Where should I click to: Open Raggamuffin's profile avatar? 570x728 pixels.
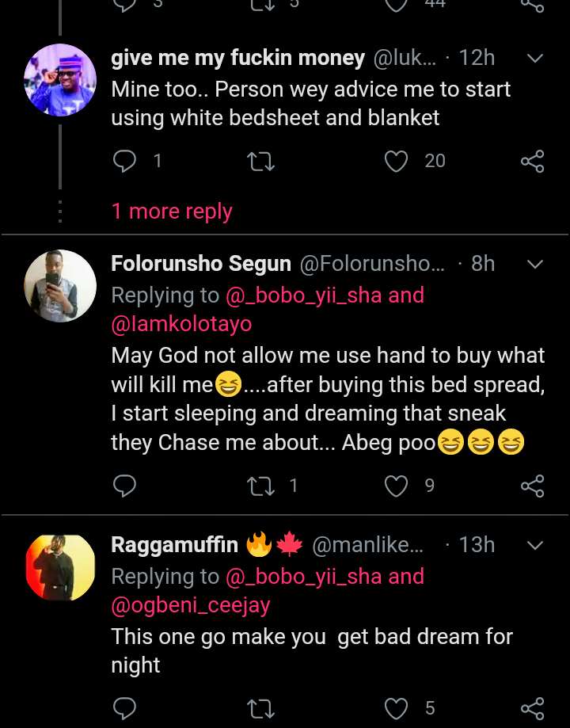coord(60,568)
